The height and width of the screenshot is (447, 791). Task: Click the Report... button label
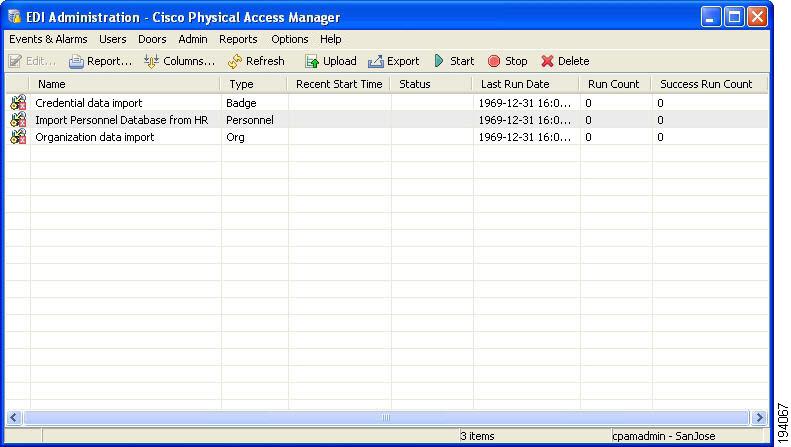(109, 61)
